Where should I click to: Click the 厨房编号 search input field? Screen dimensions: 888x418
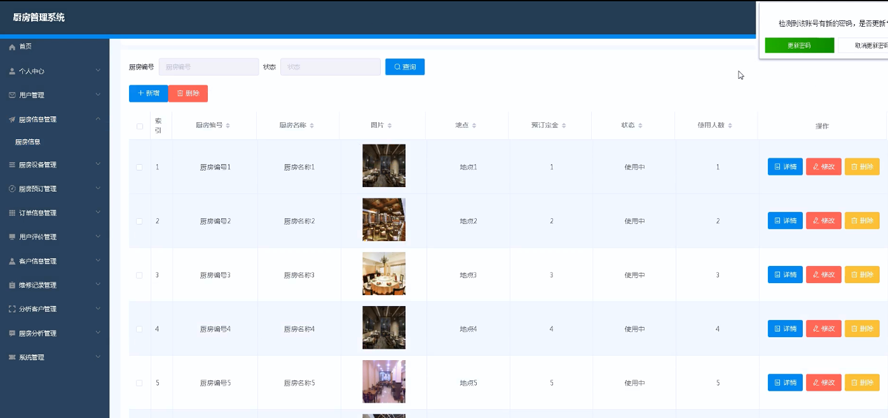pyautogui.click(x=208, y=67)
